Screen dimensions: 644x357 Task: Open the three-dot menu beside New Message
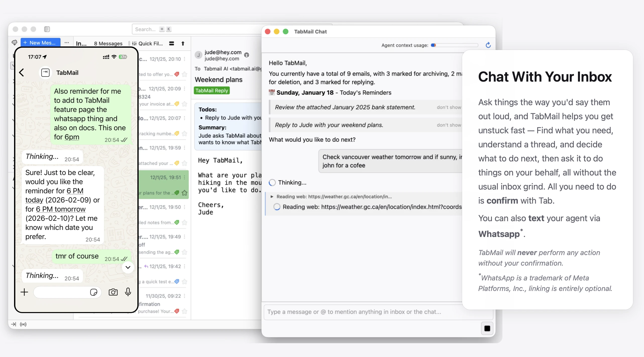point(66,43)
